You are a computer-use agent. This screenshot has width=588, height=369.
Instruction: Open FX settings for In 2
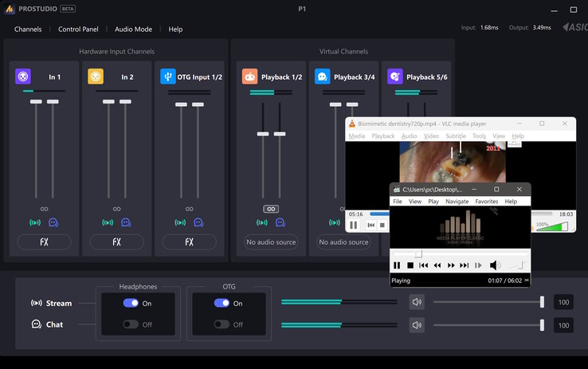116,241
